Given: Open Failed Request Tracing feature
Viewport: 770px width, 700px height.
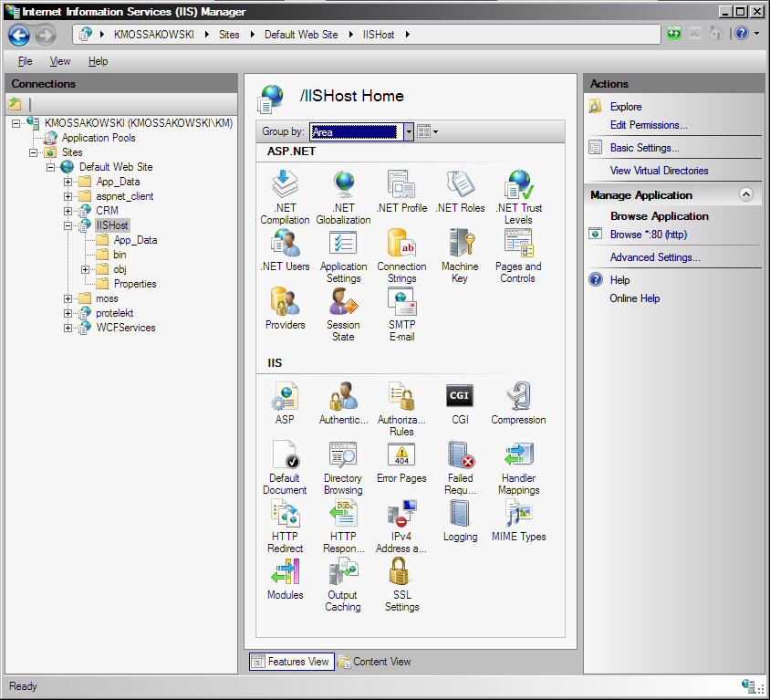Looking at the screenshot, I should (x=460, y=467).
